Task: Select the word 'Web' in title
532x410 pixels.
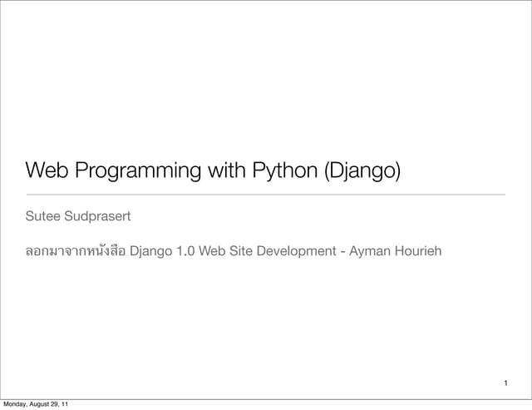Action: pos(47,170)
